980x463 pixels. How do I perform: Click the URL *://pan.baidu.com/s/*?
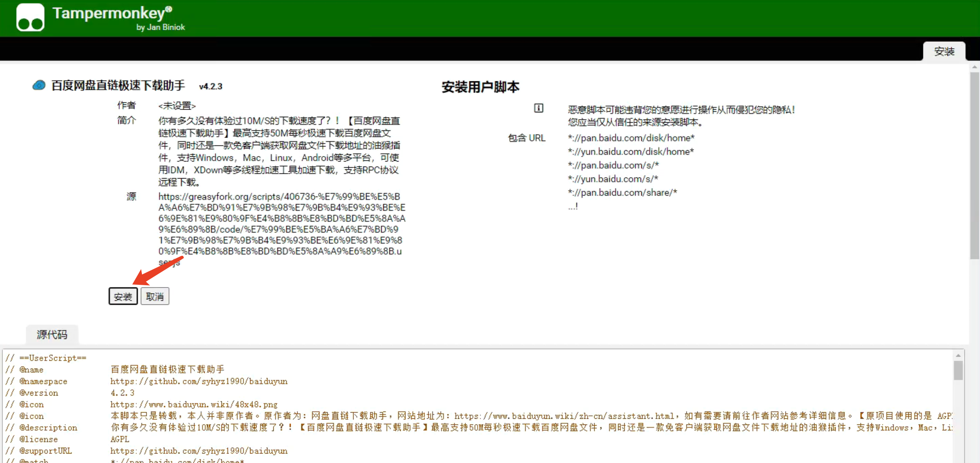point(613,165)
